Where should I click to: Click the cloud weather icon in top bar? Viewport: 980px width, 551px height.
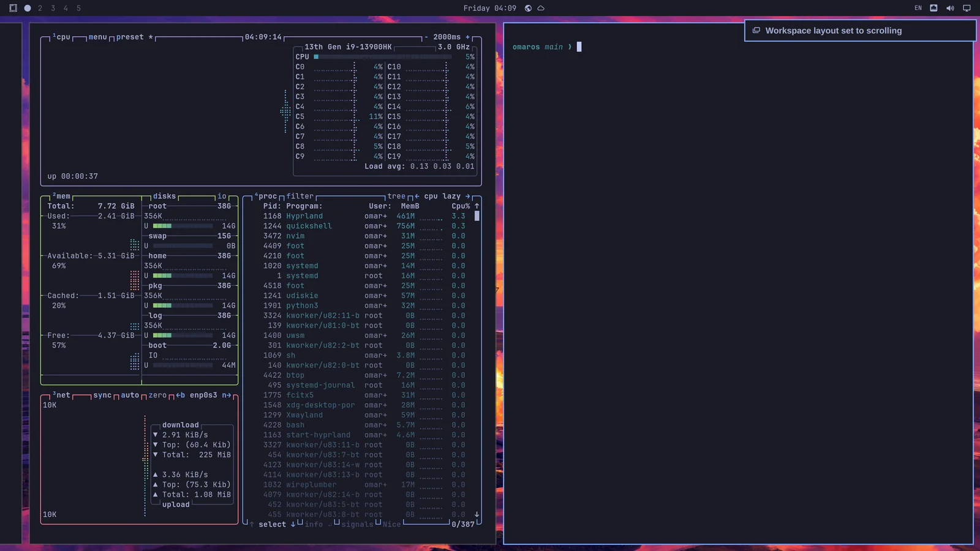pyautogui.click(x=541, y=8)
